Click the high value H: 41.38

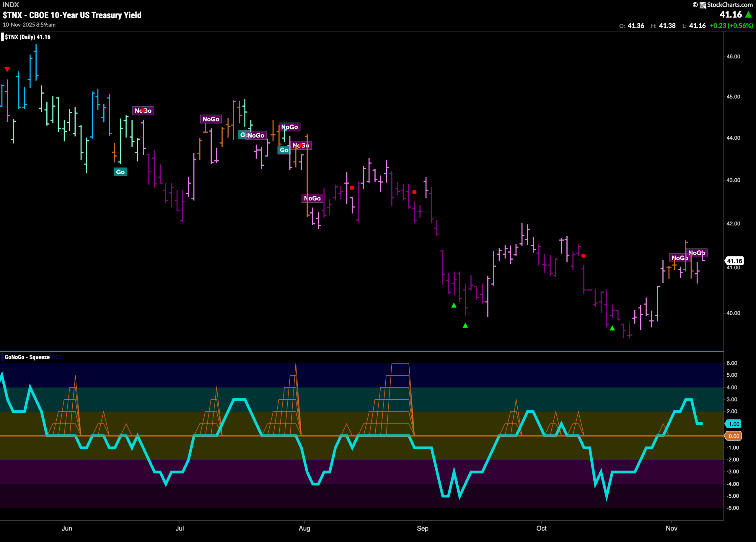point(663,26)
